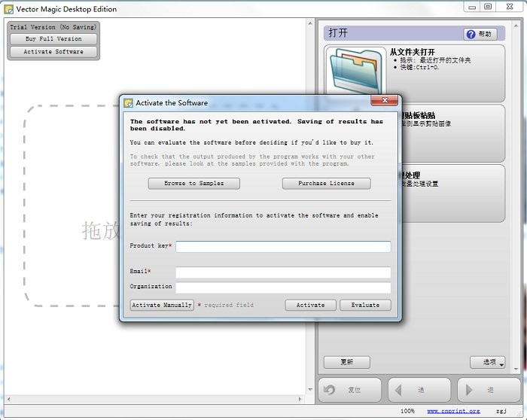
Task: Click the Activate button in dialog
Action: click(x=310, y=305)
